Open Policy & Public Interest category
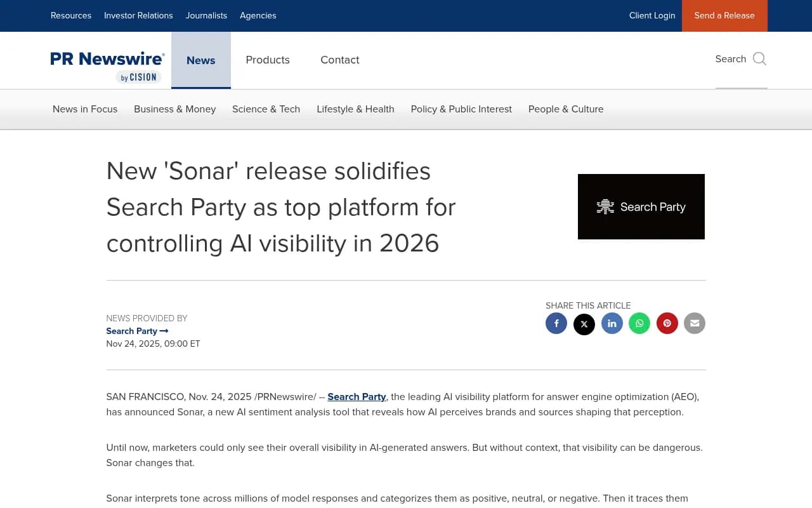 (x=461, y=109)
